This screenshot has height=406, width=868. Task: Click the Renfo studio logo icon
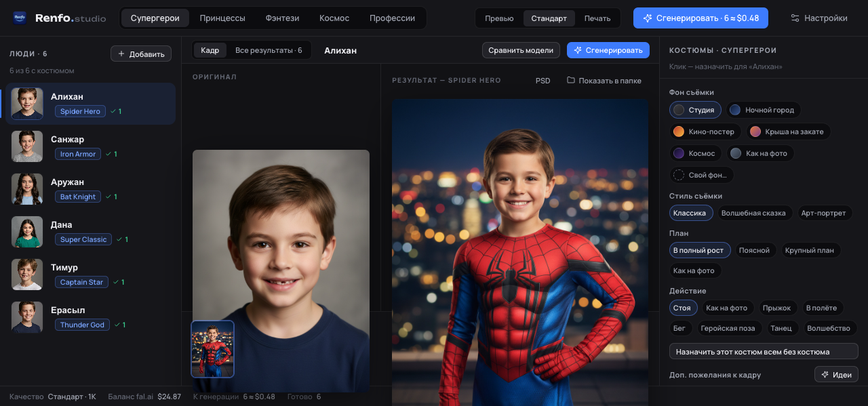coord(20,18)
